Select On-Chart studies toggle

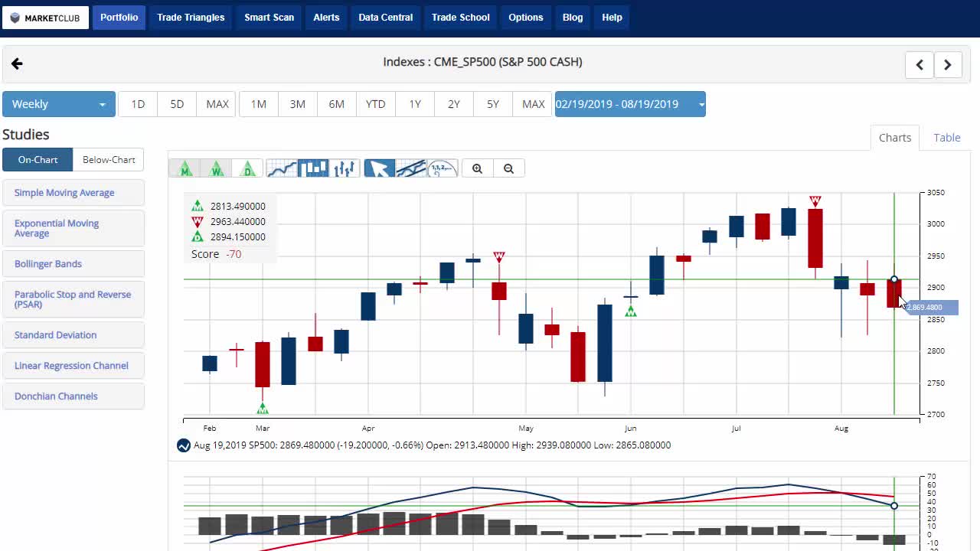pos(38,159)
